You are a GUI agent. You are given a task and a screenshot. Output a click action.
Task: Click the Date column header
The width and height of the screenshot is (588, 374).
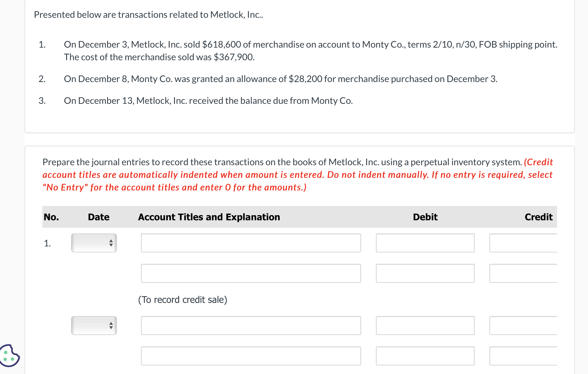99,217
